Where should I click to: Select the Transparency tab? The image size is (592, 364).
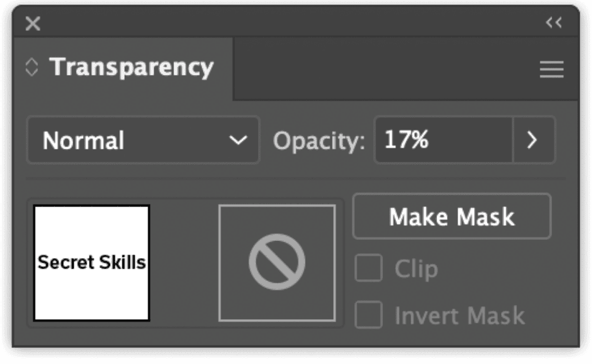131,67
